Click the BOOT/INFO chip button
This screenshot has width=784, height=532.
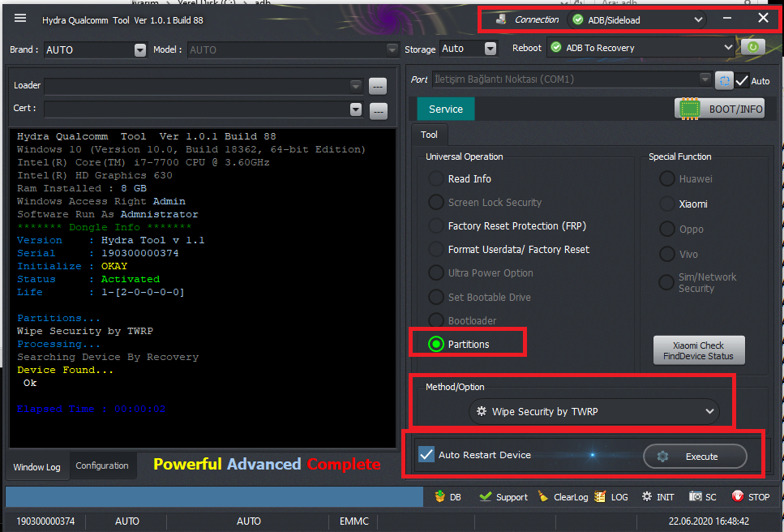coord(719,109)
